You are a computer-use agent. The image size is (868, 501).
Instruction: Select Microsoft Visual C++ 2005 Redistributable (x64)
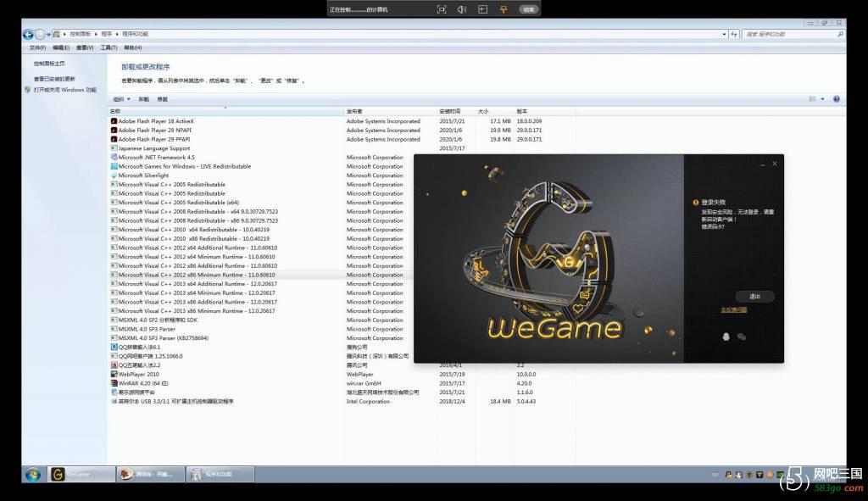[178, 203]
